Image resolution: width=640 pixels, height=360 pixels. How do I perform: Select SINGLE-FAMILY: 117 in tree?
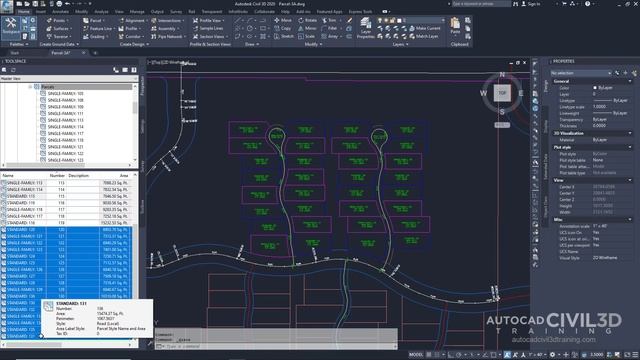pos(65,133)
